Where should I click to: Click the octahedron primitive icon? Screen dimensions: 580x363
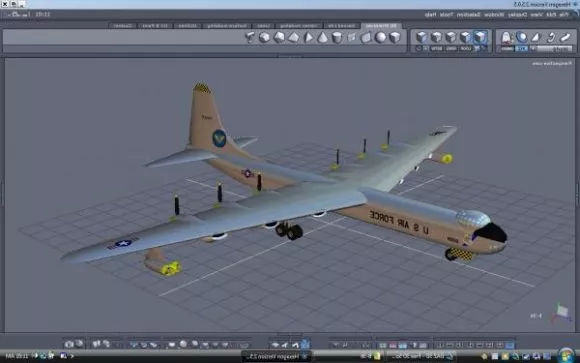tap(293, 37)
